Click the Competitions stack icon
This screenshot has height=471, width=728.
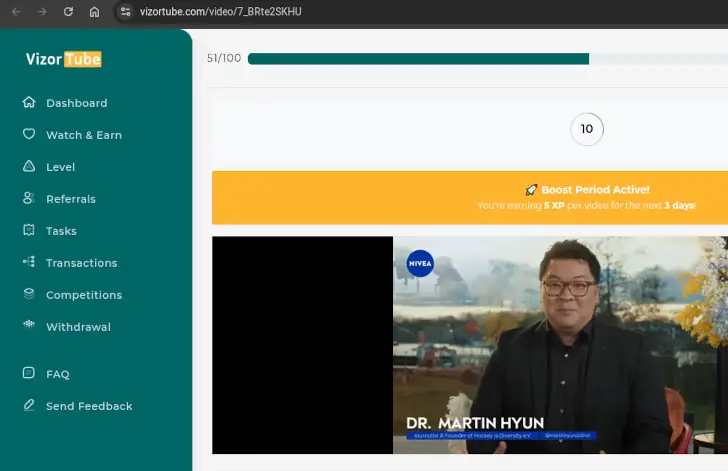[29, 294]
